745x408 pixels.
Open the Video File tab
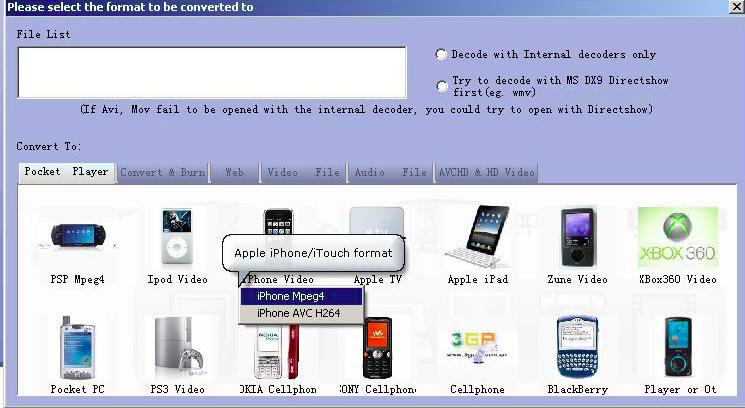304,172
